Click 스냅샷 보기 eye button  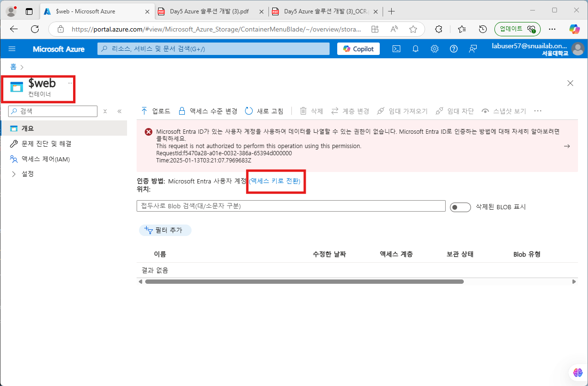click(503, 111)
